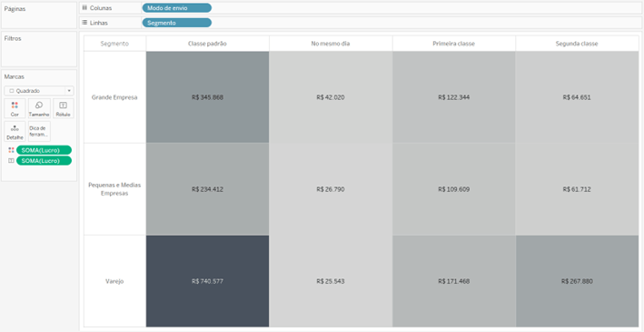The height and width of the screenshot is (332, 644).
Task: Select the R$ 171.468 cell
Action: coord(454,281)
